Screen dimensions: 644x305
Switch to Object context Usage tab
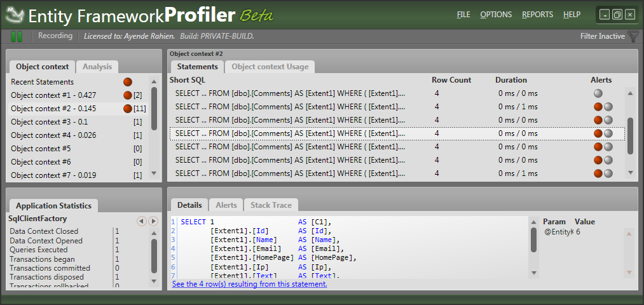point(270,67)
